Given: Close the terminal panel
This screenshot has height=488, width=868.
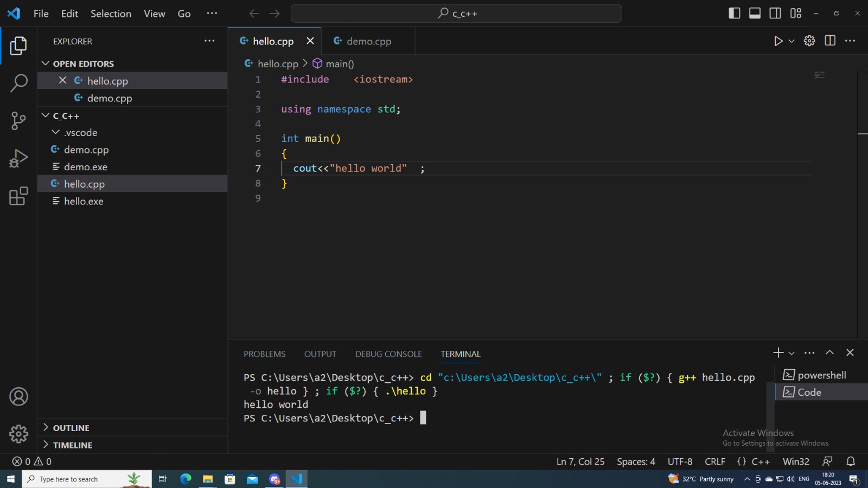Looking at the screenshot, I should [850, 353].
